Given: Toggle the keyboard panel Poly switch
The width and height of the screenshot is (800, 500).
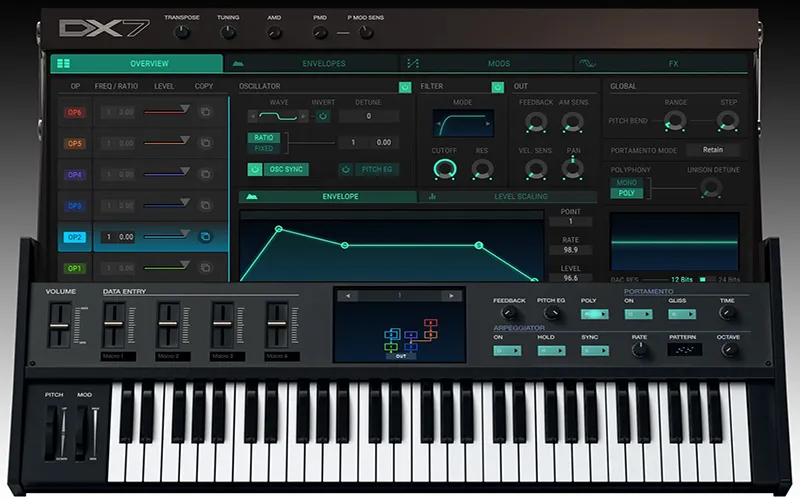Looking at the screenshot, I should pos(594,314).
